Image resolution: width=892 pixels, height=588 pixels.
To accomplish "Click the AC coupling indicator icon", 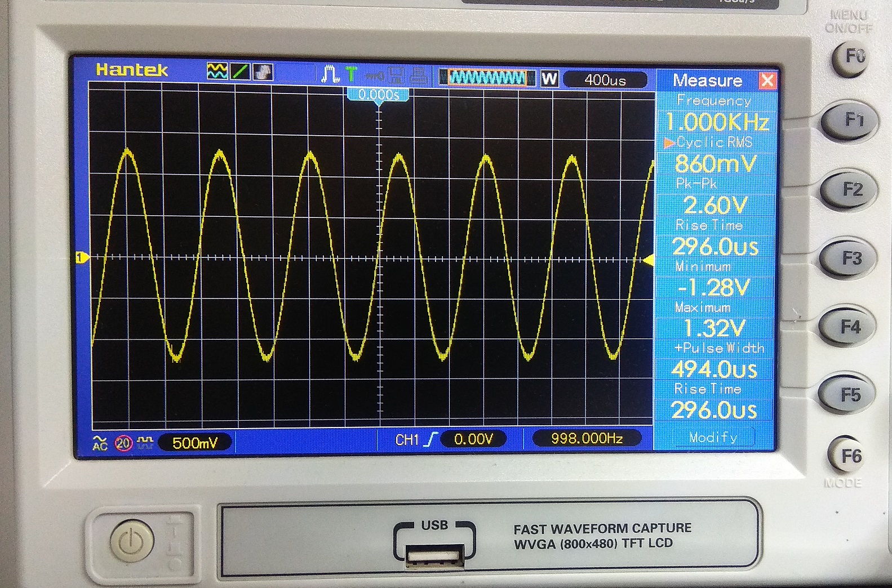I will tap(100, 443).
